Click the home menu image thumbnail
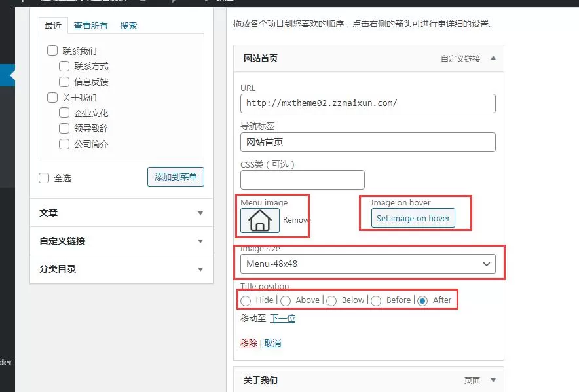The image size is (579, 392). coord(260,220)
